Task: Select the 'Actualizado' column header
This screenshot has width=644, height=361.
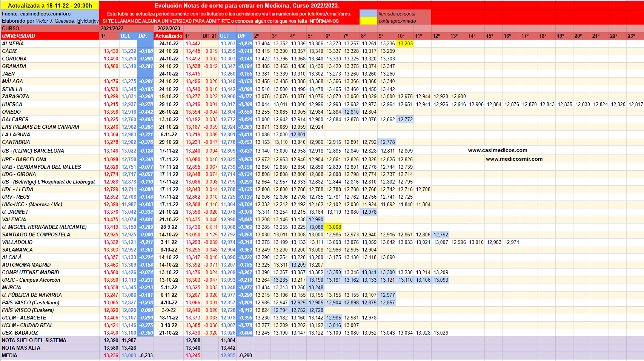Action: [169, 36]
